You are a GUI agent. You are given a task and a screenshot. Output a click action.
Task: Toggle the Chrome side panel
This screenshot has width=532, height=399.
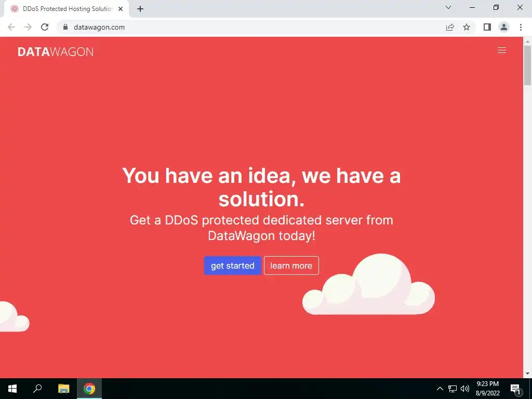pyautogui.click(x=487, y=27)
